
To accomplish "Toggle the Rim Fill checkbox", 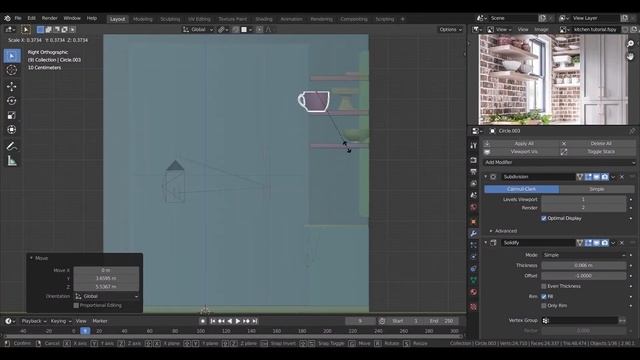I will [x=544, y=296].
